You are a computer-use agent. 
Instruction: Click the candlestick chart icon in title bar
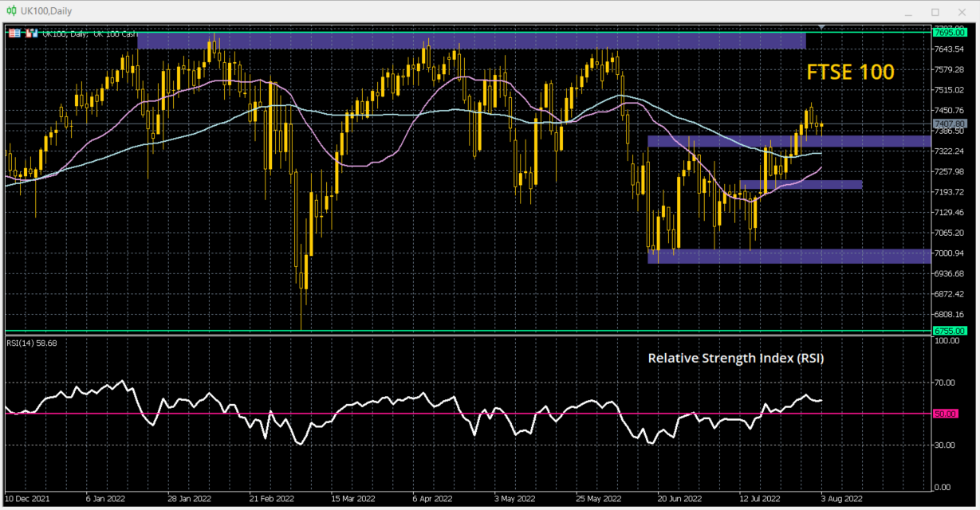11,11
